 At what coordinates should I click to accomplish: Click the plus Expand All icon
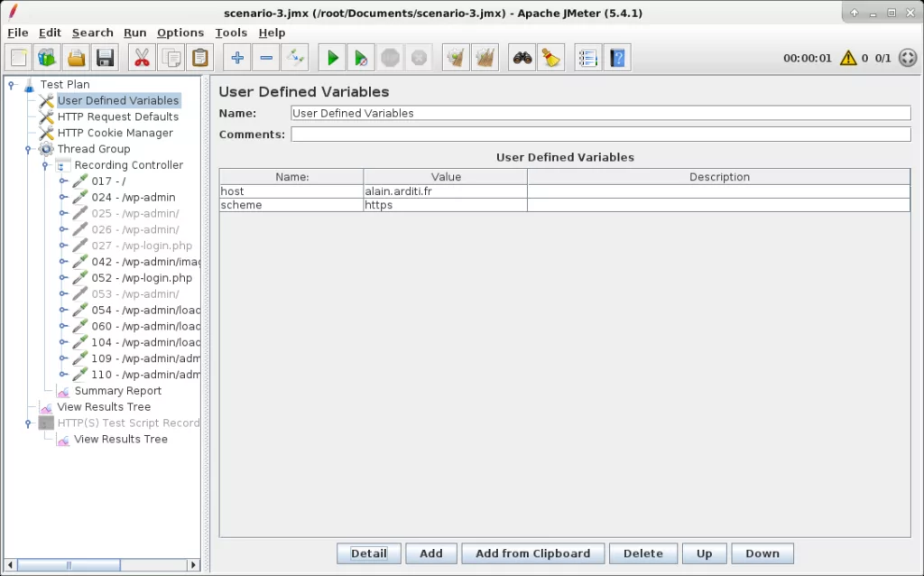[237, 59]
